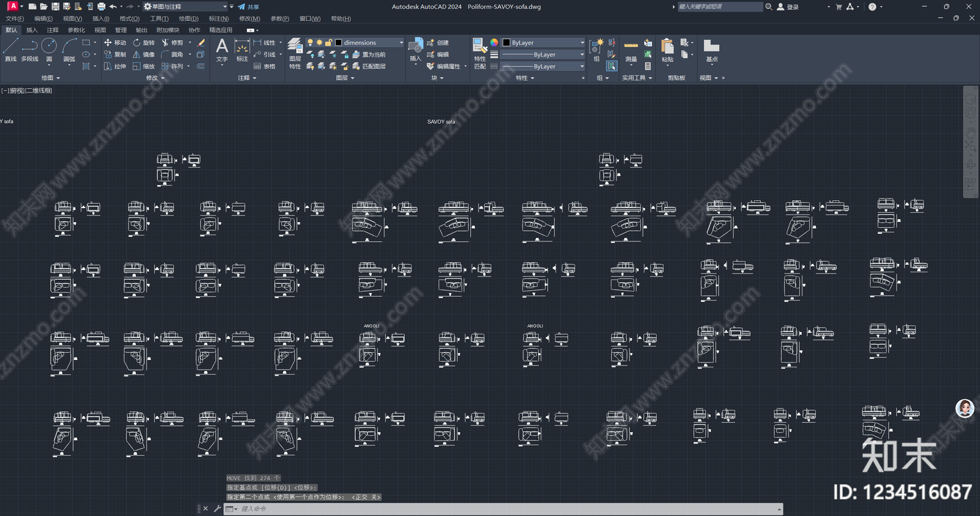Select the Erase tool in Modify panel
The height and width of the screenshot is (516, 980).
[201, 43]
